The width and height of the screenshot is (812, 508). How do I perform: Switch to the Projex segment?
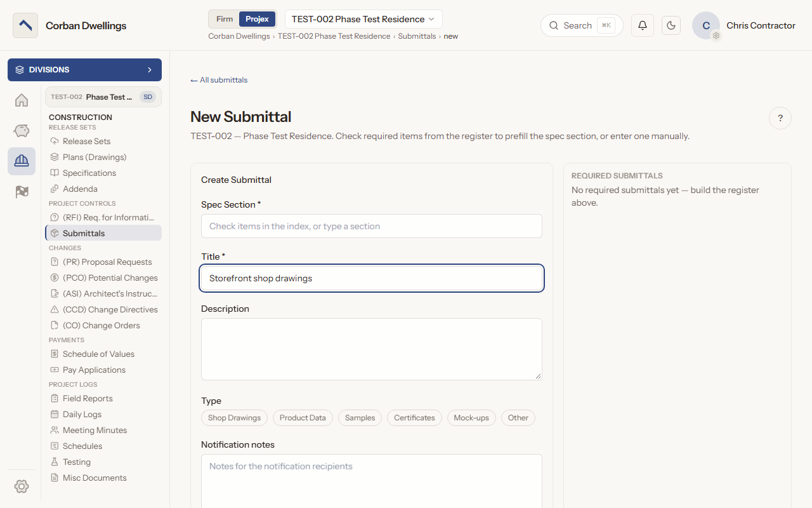point(258,19)
